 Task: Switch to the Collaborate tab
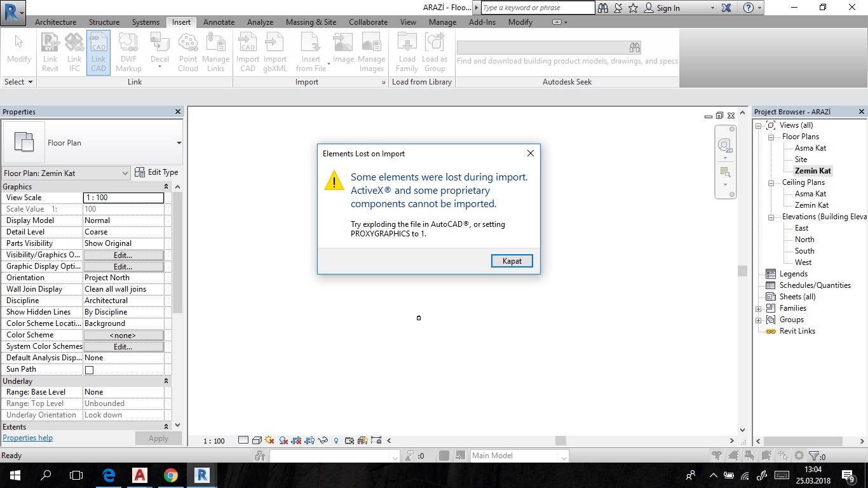pyautogui.click(x=369, y=22)
